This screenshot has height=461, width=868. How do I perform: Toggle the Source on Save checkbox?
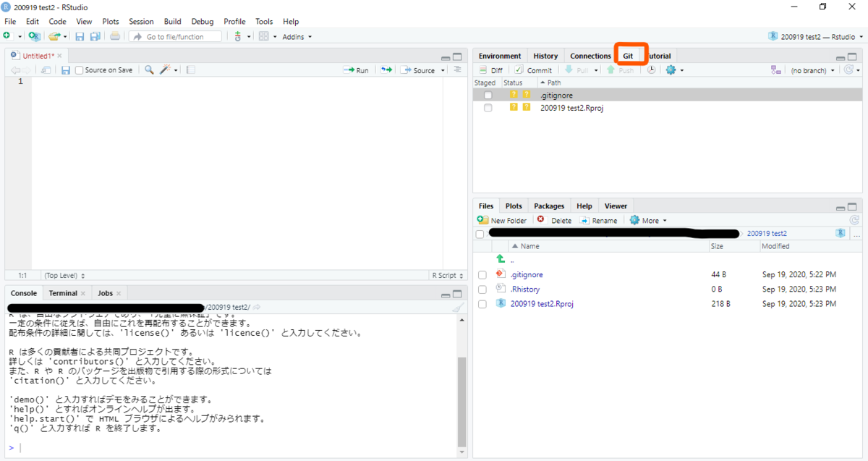(x=80, y=70)
